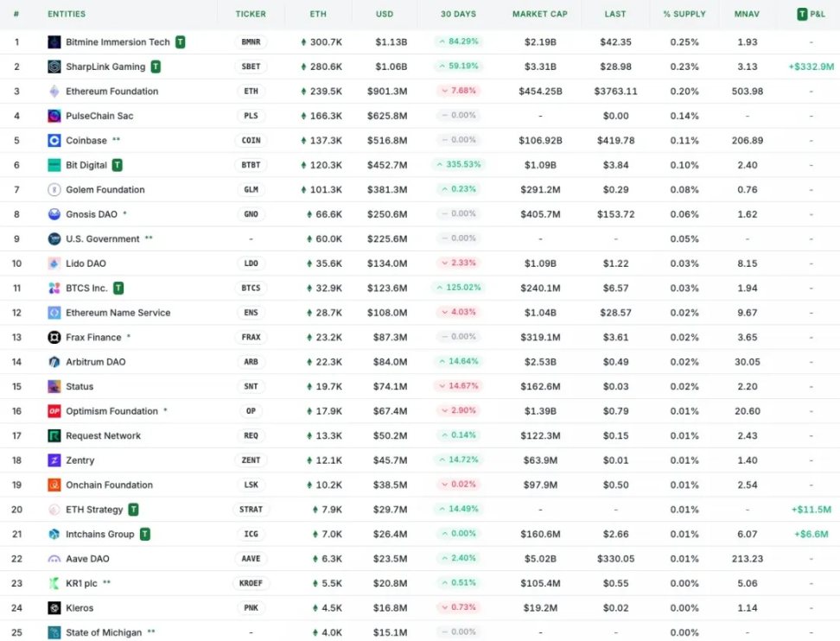Sort the table by the TICKER column header
840x641 pixels.
click(251, 14)
